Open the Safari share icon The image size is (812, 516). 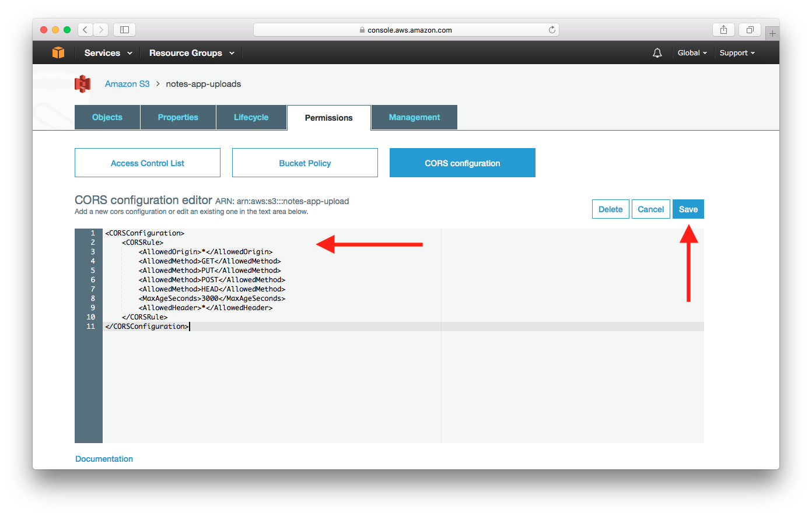[723, 30]
